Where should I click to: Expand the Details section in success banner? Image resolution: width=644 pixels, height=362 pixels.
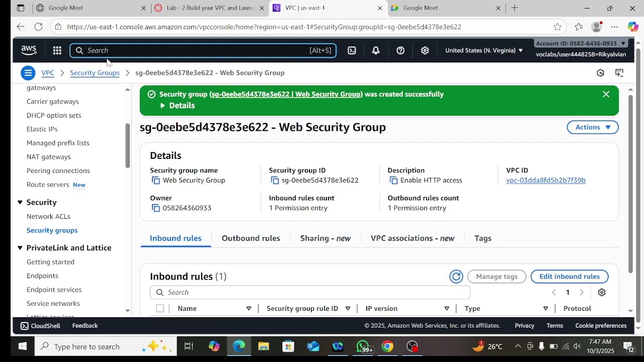177,106
